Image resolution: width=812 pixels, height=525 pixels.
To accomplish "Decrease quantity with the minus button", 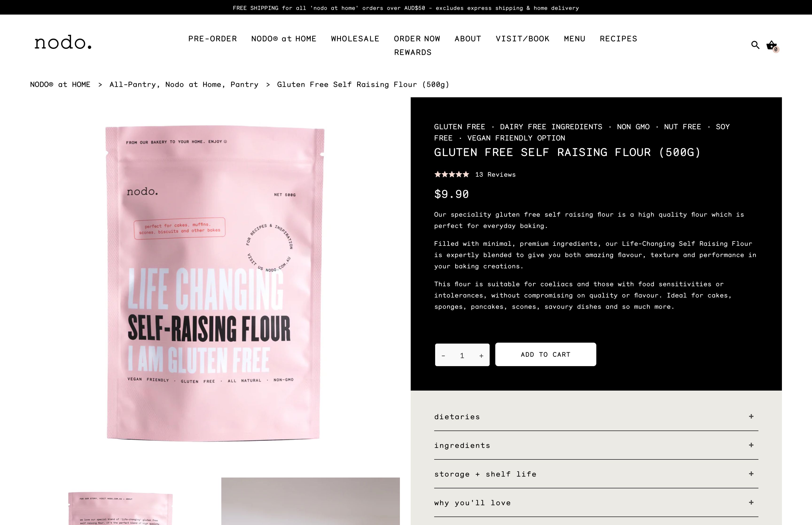I will (443, 356).
